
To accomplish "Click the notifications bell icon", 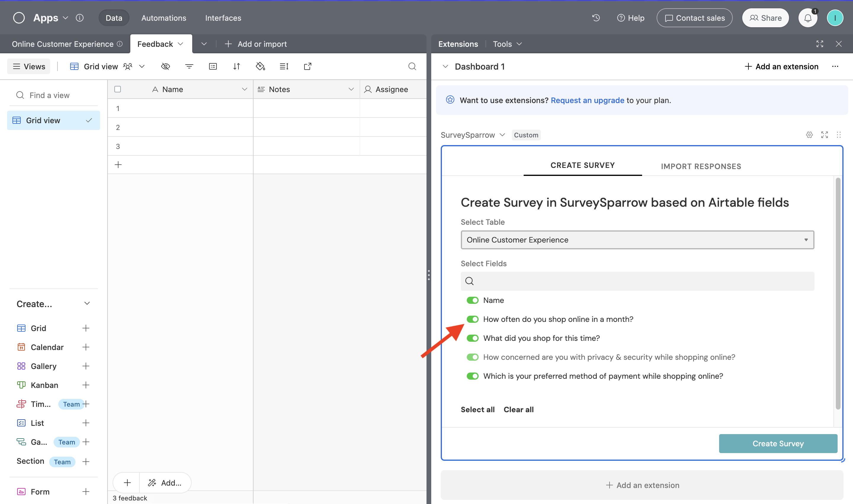I will pyautogui.click(x=808, y=18).
